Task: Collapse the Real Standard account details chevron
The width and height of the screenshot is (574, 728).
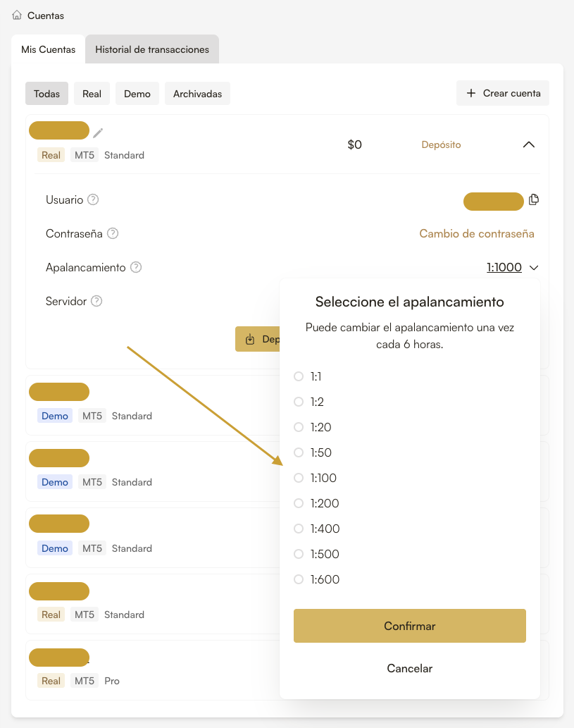Action: (529, 144)
